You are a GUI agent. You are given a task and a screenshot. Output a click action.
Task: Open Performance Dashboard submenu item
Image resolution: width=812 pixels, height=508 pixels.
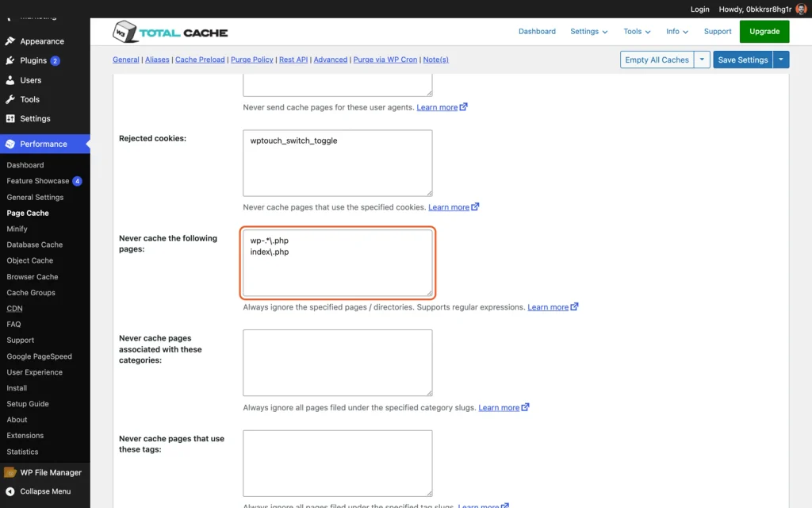pyautogui.click(x=25, y=165)
